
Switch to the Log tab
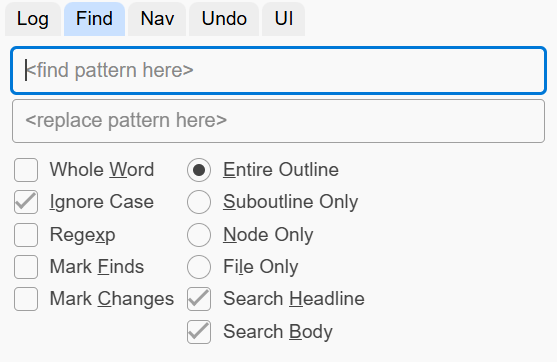[x=33, y=19]
